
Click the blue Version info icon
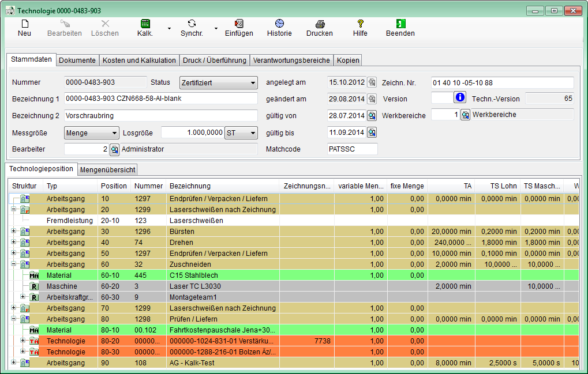(x=460, y=97)
